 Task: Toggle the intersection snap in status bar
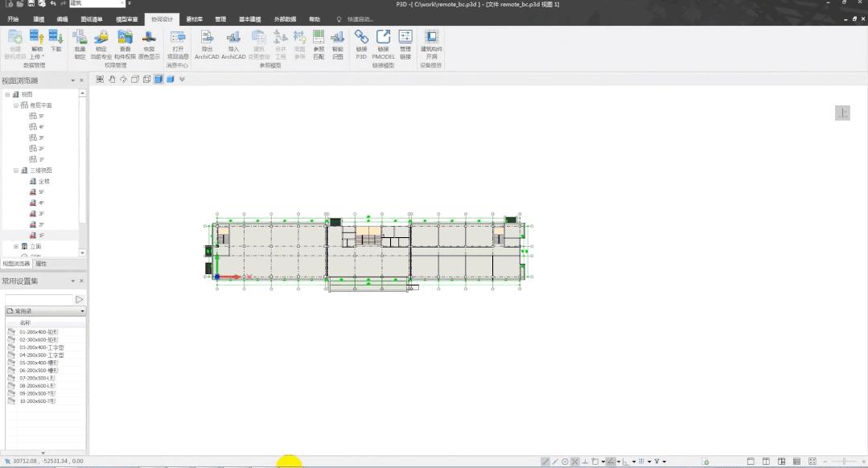574,462
